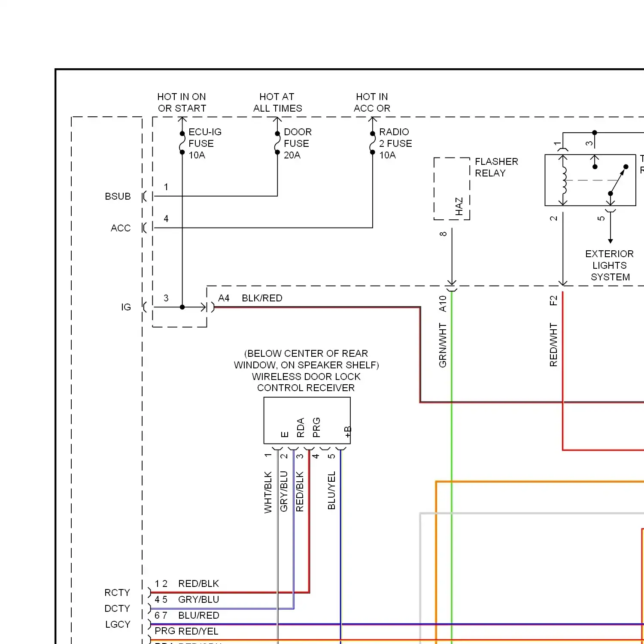Viewport: 644px width, 644px height.
Task: Click the ACC terminal label
Action: (x=121, y=228)
